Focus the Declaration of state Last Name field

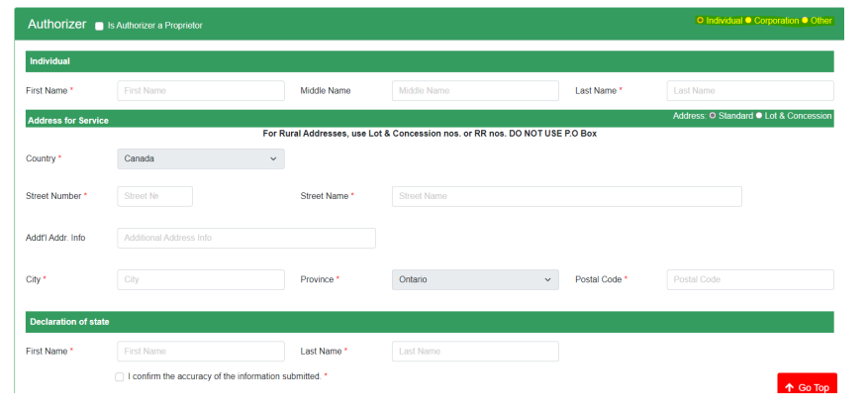(x=475, y=352)
